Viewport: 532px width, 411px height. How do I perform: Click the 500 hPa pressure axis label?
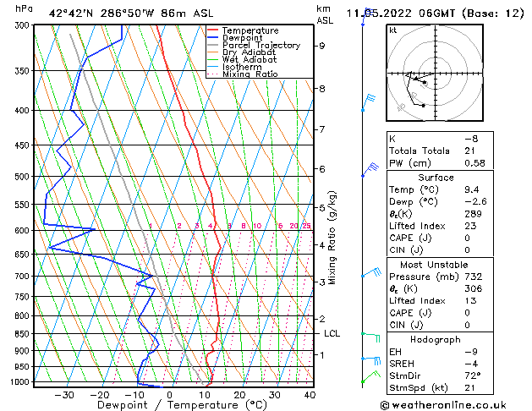(x=24, y=177)
